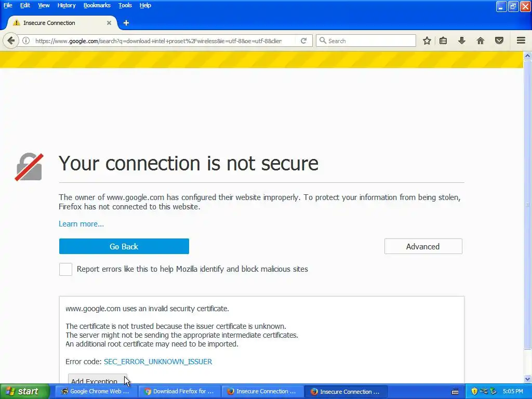Open the File menu
Image resolution: width=532 pixels, height=399 pixels.
coord(8,5)
